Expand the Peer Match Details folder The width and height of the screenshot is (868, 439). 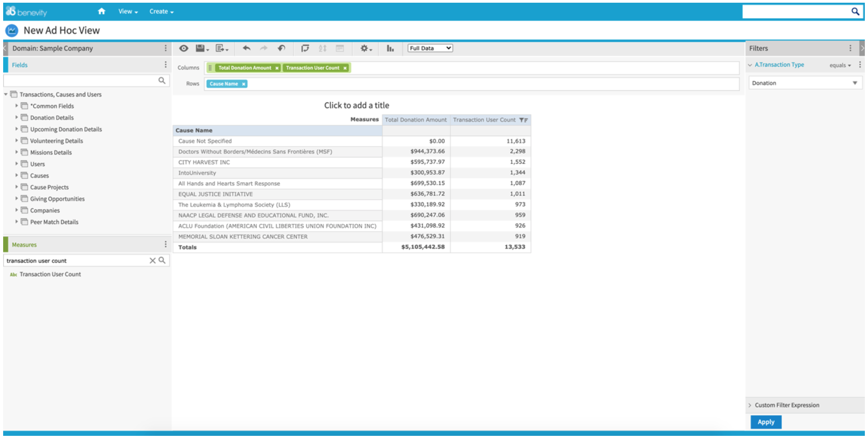[x=17, y=221]
